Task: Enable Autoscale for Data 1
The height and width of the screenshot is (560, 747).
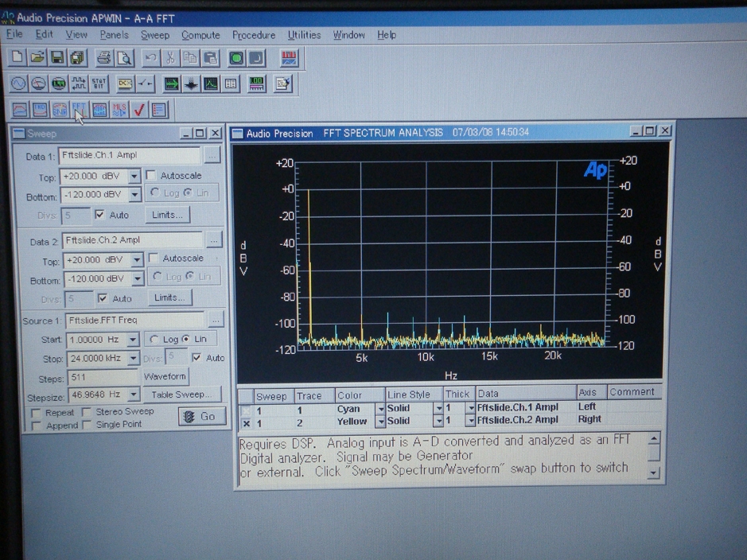Action: click(x=150, y=175)
